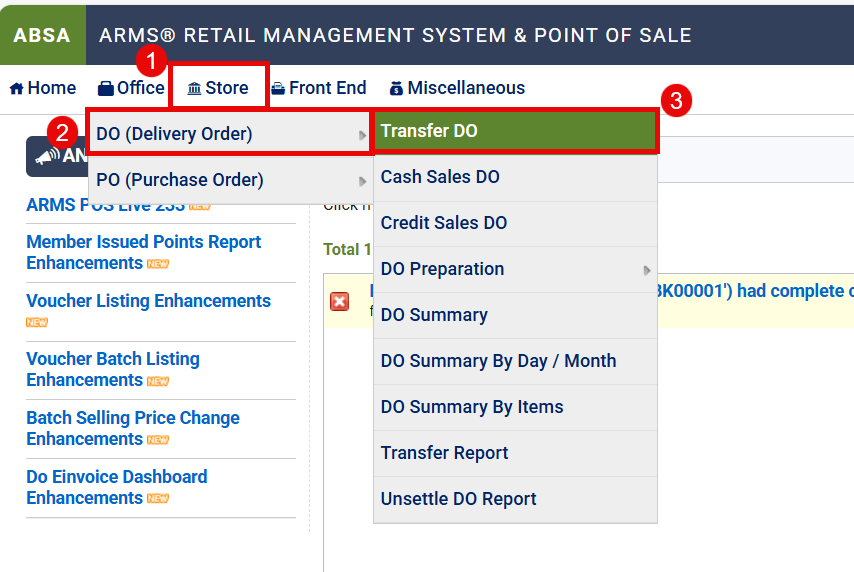Click the announcement megaphone icon
This screenshot has height=572, width=854.
[x=47, y=157]
